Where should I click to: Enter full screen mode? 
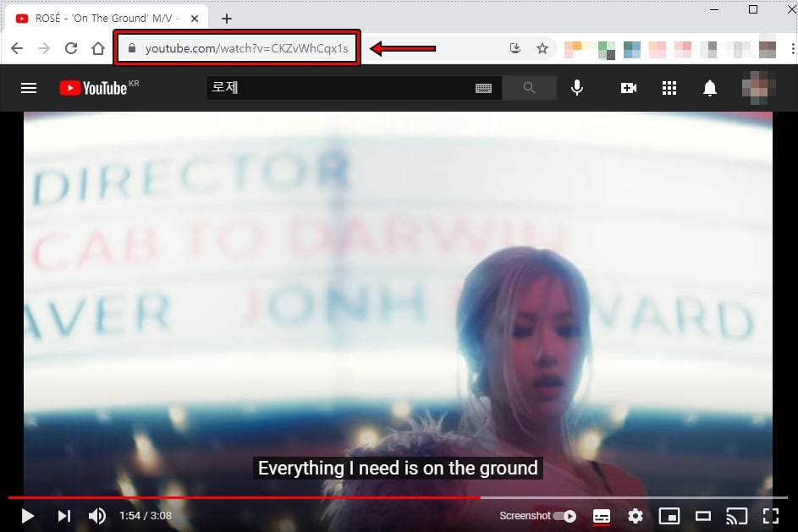[771, 516]
